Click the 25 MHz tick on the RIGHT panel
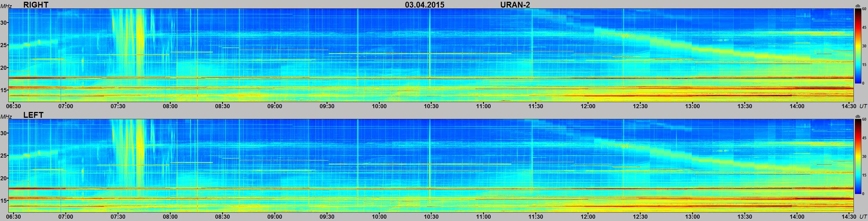 point(4,45)
